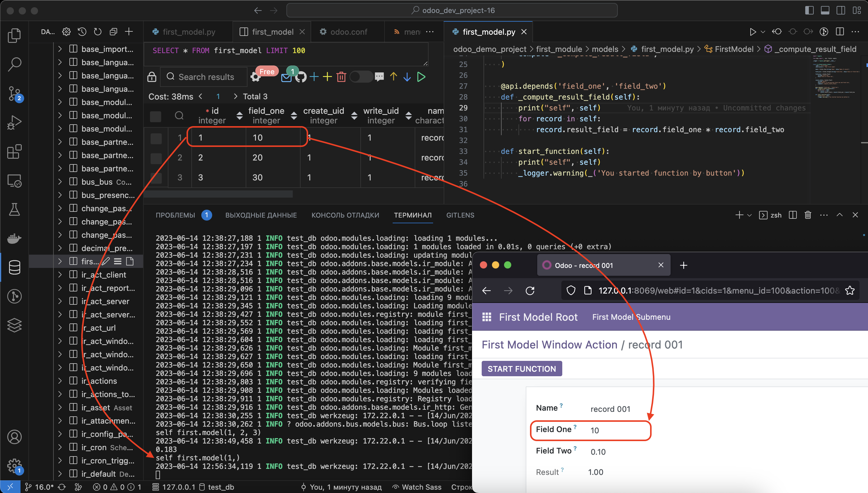Open a new browser tab with plus
Image resolution: width=868 pixels, height=493 pixels.
[x=683, y=265]
